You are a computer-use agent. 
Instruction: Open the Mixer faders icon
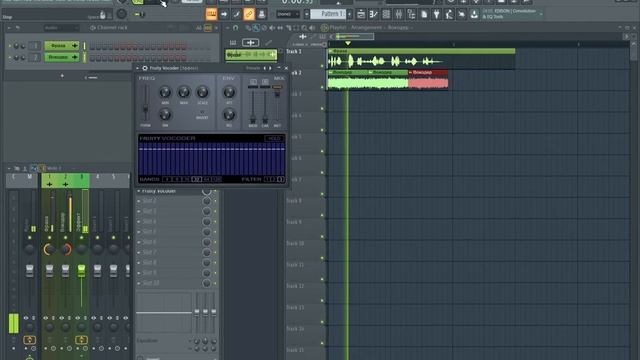tap(399, 15)
